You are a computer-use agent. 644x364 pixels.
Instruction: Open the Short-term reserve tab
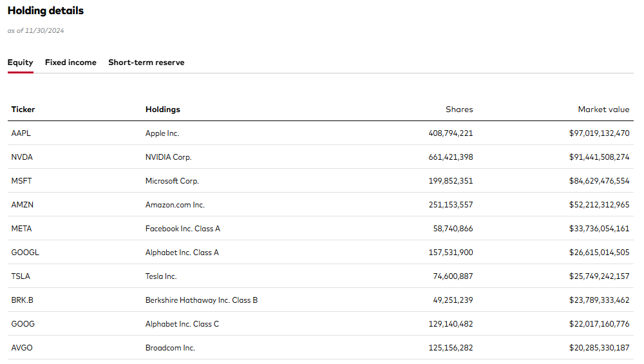coord(146,62)
